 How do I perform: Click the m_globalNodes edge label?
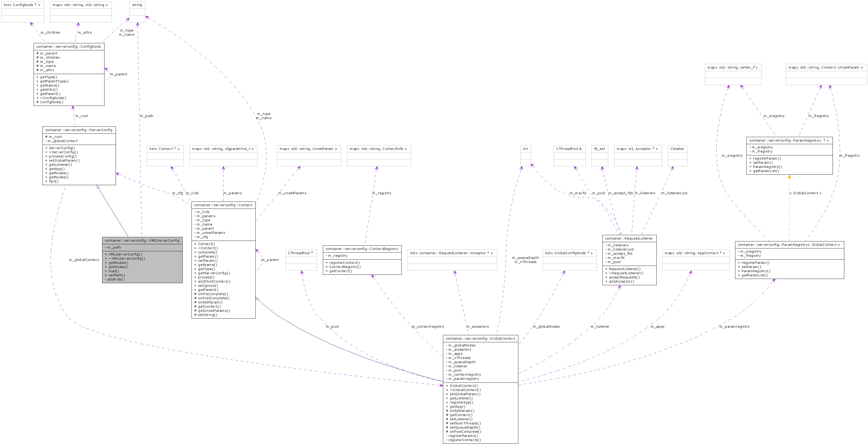546,327
